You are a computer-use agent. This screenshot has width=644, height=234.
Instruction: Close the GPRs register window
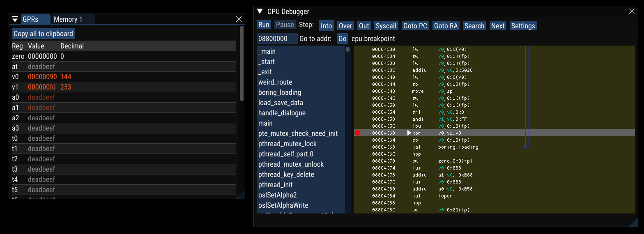click(239, 19)
